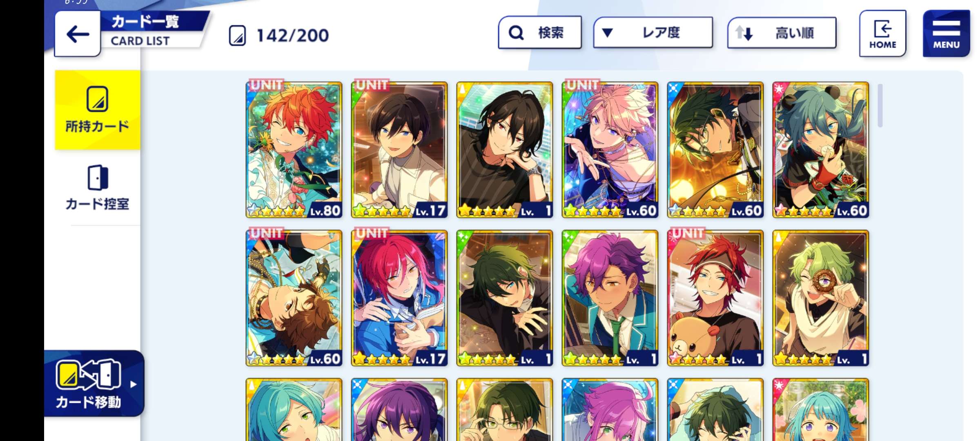Select the red-haired Lv.17 card in blue
This screenshot has width=980, height=441.
[x=399, y=298]
